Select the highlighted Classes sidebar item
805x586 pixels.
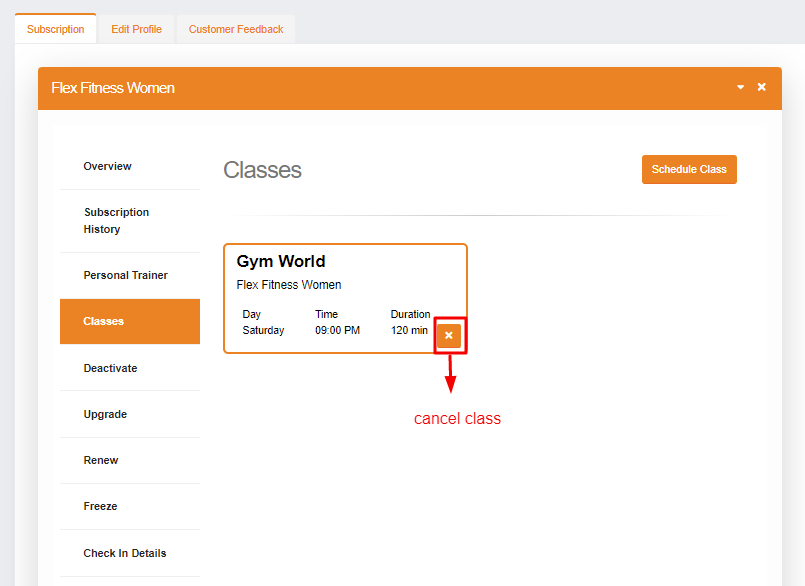click(104, 321)
